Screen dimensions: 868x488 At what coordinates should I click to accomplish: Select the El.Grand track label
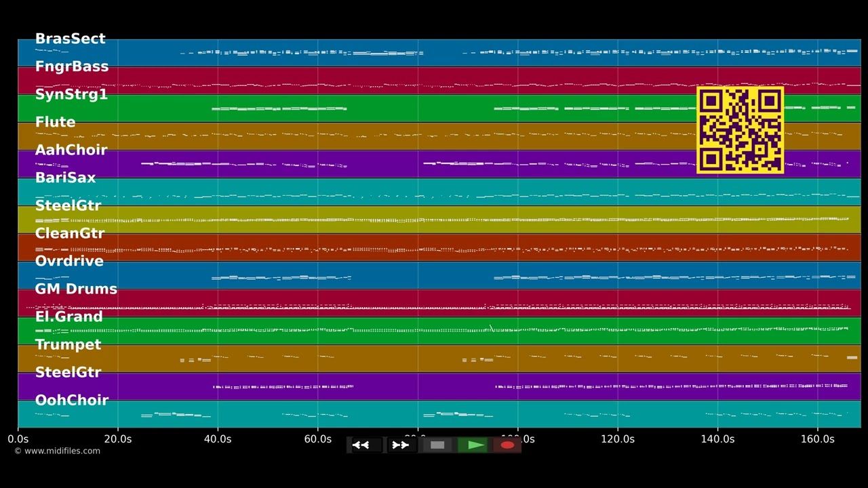click(68, 317)
